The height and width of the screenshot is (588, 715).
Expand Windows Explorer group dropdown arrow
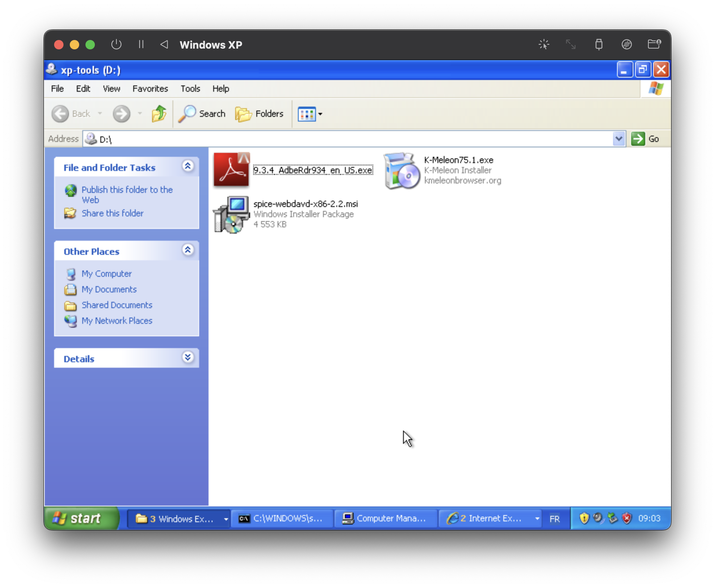click(x=226, y=519)
